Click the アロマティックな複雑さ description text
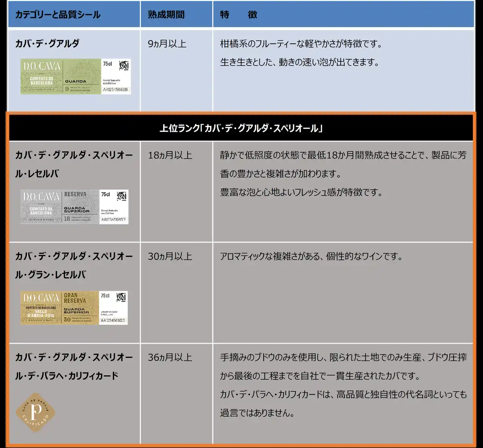Screen dimensions: 483x448 (311, 256)
